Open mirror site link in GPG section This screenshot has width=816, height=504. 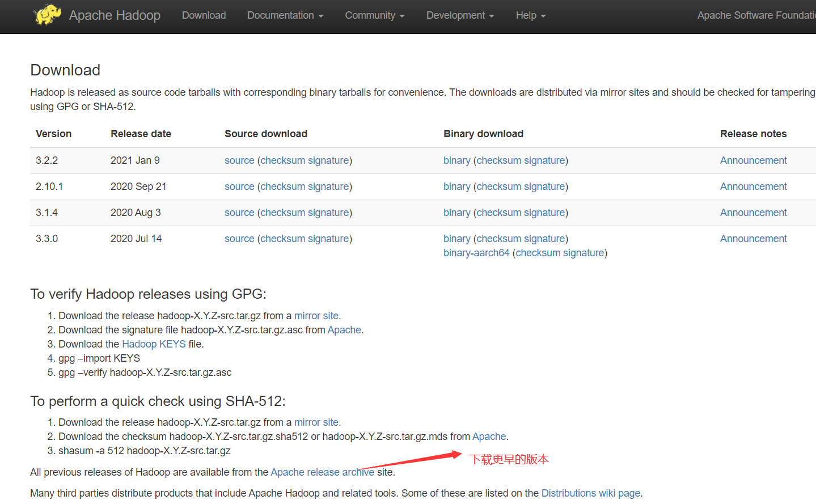(x=316, y=316)
